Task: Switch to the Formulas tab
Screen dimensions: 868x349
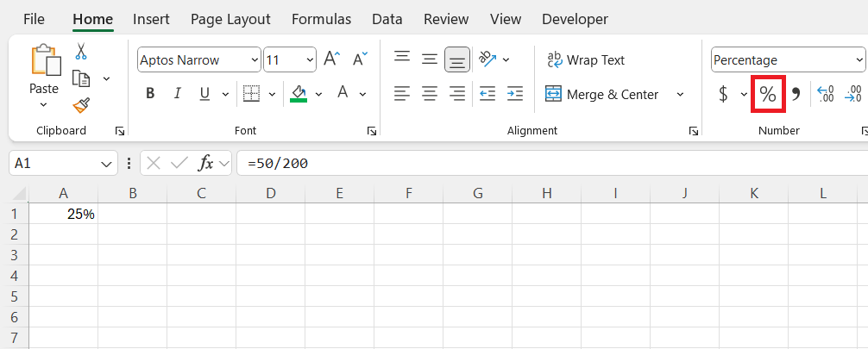Action: click(x=321, y=19)
